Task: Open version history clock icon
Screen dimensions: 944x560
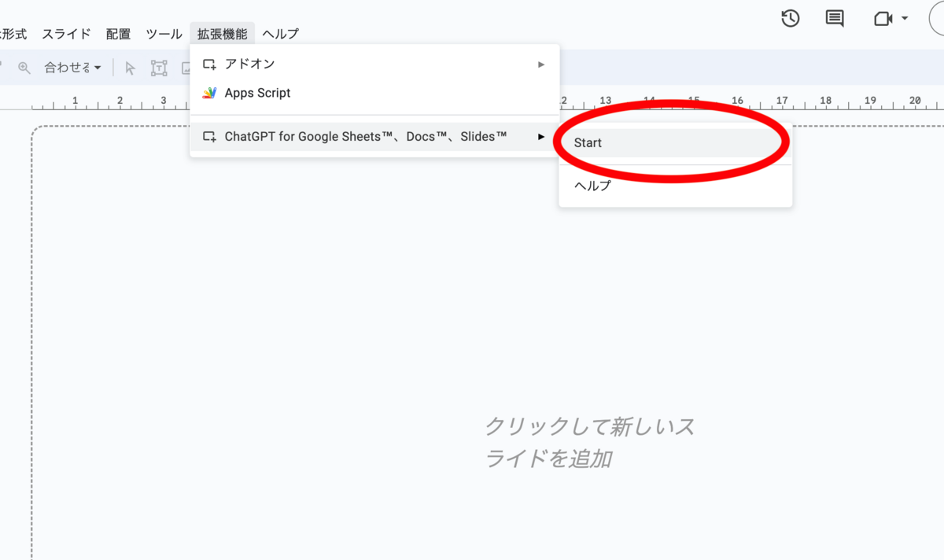Action: [x=790, y=18]
